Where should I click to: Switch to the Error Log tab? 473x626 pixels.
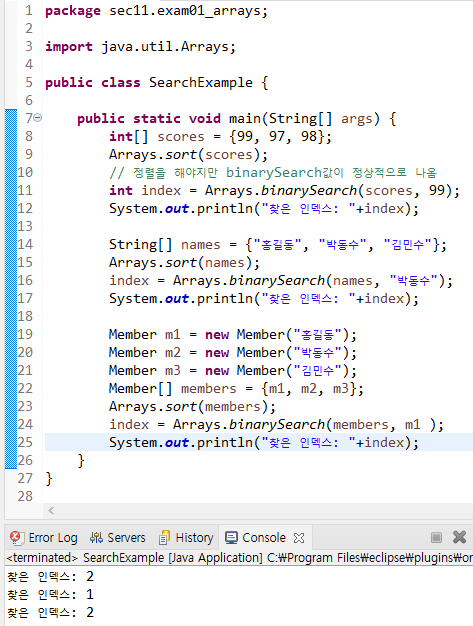43,538
